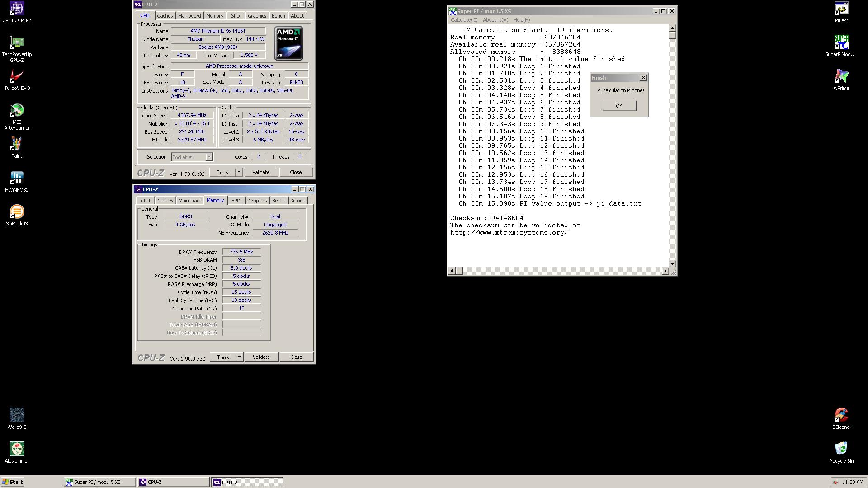Open Socket #1 selection dropdown
Screen dimensions: 868x488
tap(209, 157)
